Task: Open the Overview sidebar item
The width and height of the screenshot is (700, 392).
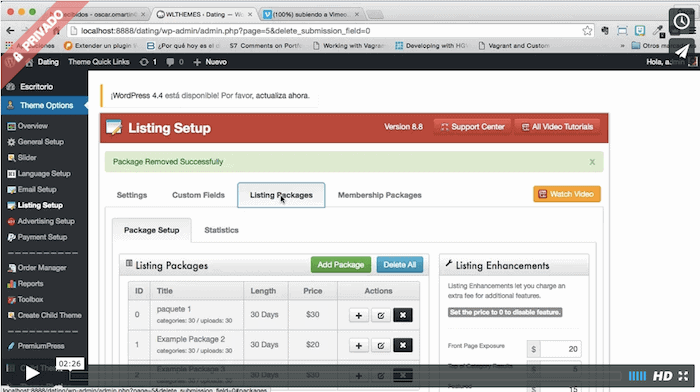Action: 32,126
